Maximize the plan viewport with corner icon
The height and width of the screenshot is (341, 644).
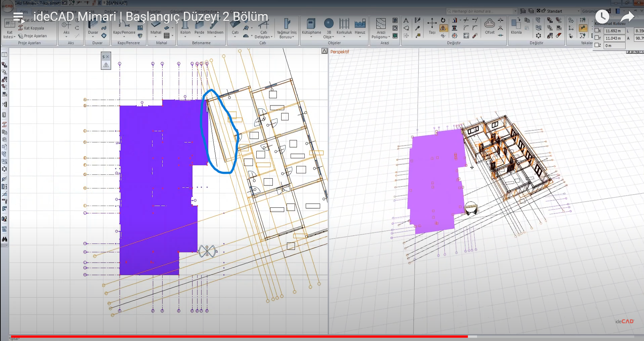[x=325, y=51]
